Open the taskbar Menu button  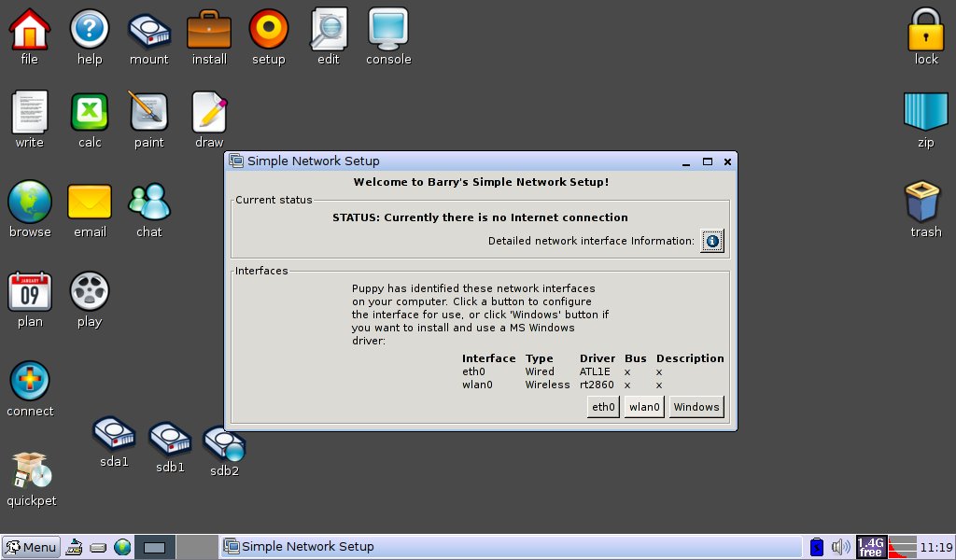[x=31, y=547]
